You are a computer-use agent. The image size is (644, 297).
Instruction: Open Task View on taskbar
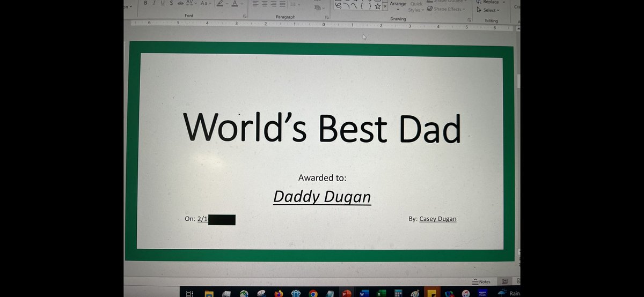[189, 293]
